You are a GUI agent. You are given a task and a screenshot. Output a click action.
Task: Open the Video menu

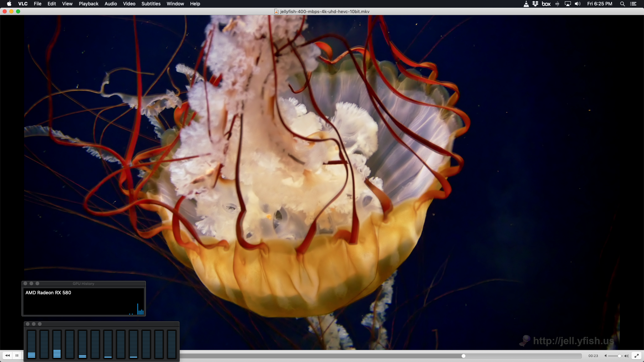tap(129, 4)
